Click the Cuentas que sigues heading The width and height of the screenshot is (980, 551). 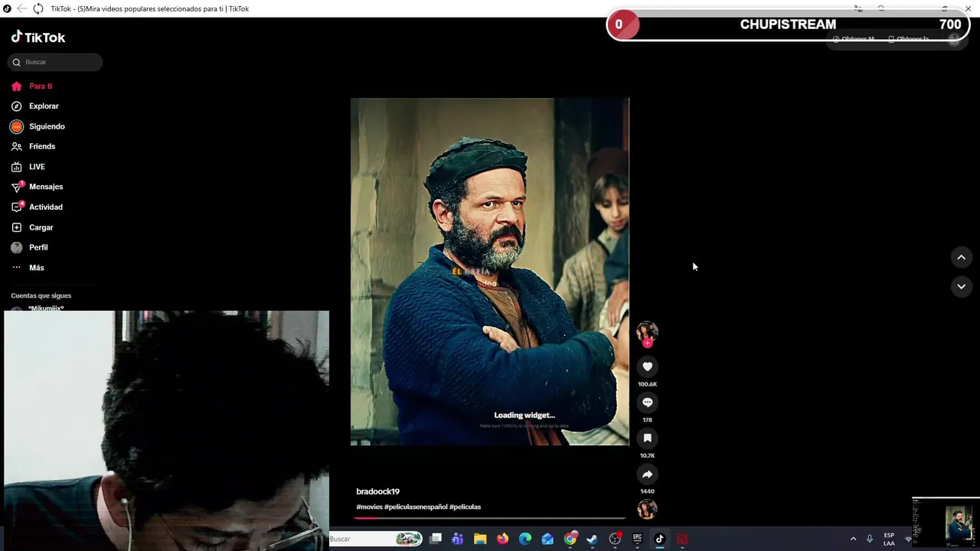[x=41, y=295]
